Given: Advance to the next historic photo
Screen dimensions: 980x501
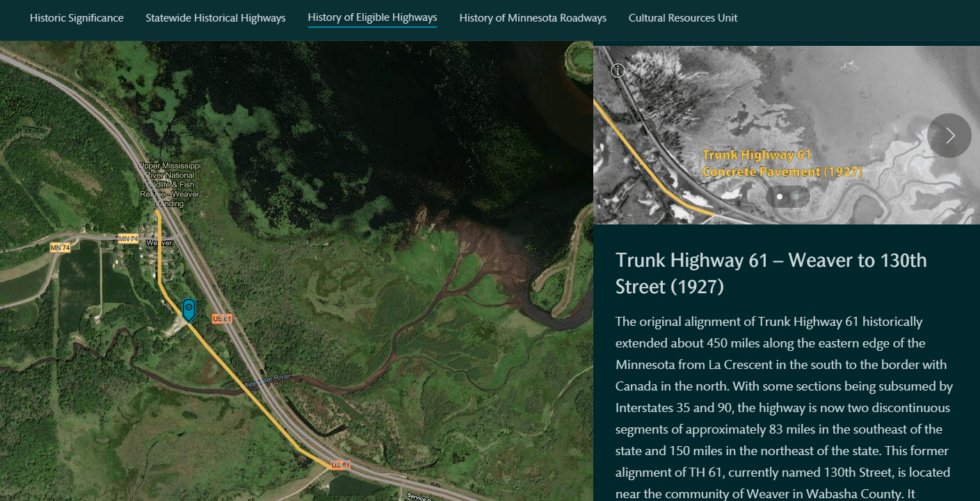Looking at the screenshot, I should [949, 135].
